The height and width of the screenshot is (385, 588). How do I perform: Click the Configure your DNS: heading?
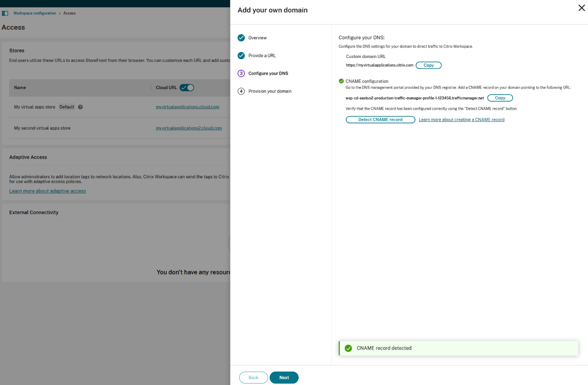pos(362,38)
